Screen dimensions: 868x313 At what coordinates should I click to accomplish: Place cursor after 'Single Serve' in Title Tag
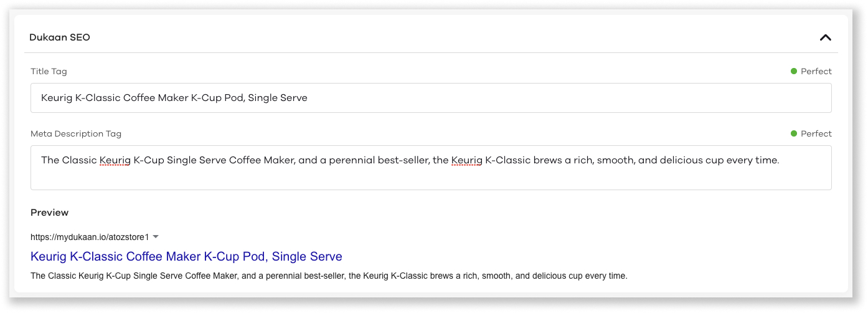pos(308,98)
